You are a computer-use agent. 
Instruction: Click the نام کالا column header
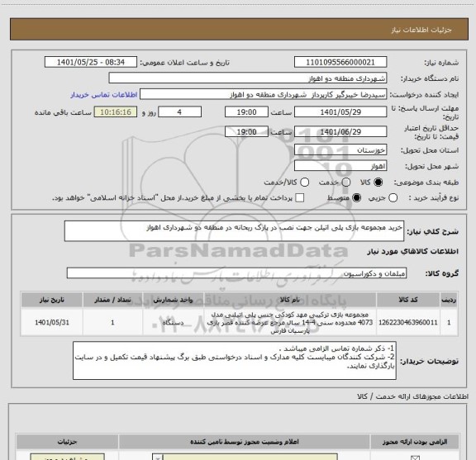pyautogui.click(x=289, y=300)
